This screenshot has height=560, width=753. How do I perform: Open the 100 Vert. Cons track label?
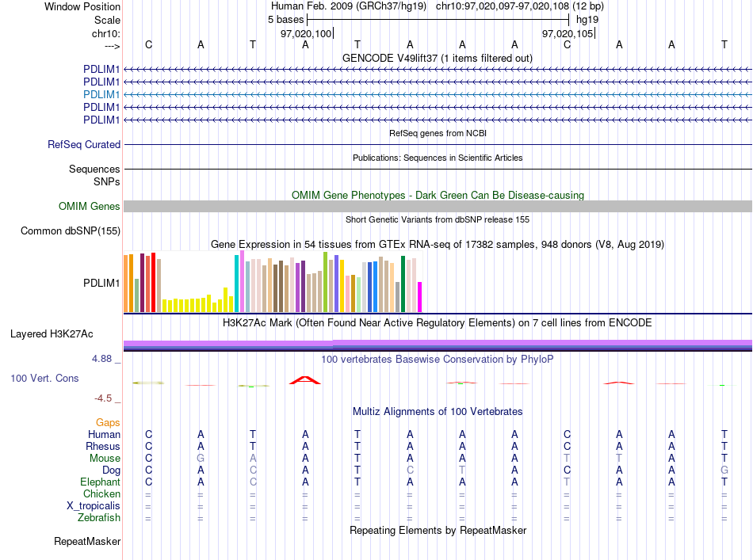point(44,378)
